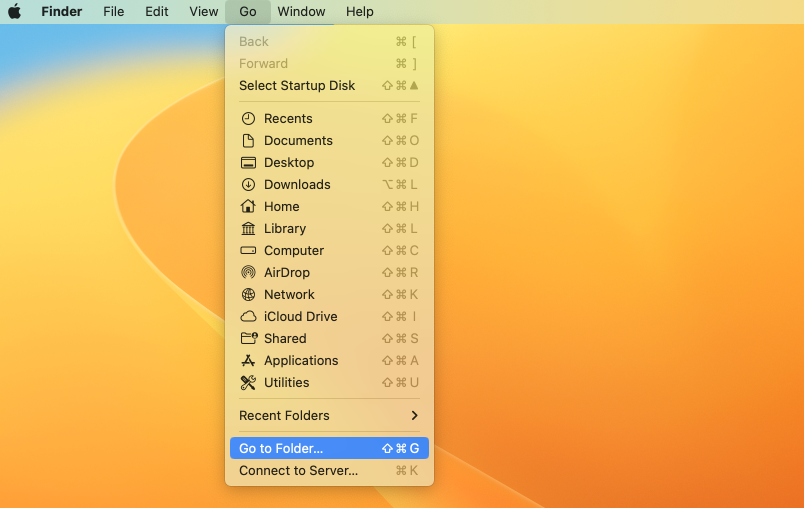Select the Applications menu label
The width and height of the screenshot is (804, 508).
301,360
